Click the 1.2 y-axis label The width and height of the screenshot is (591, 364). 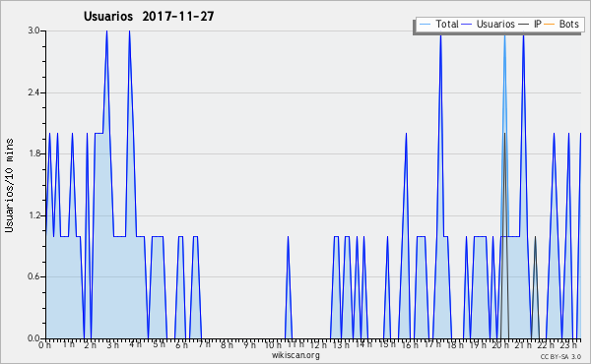pyautogui.click(x=33, y=215)
